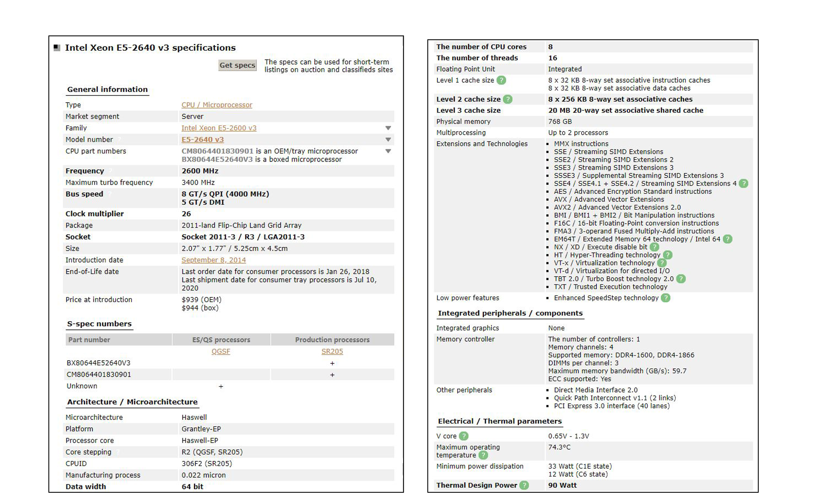The height and width of the screenshot is (504, 815).
Task: Click help icon next to Level 1 cache size
Action: pos(501,80)
